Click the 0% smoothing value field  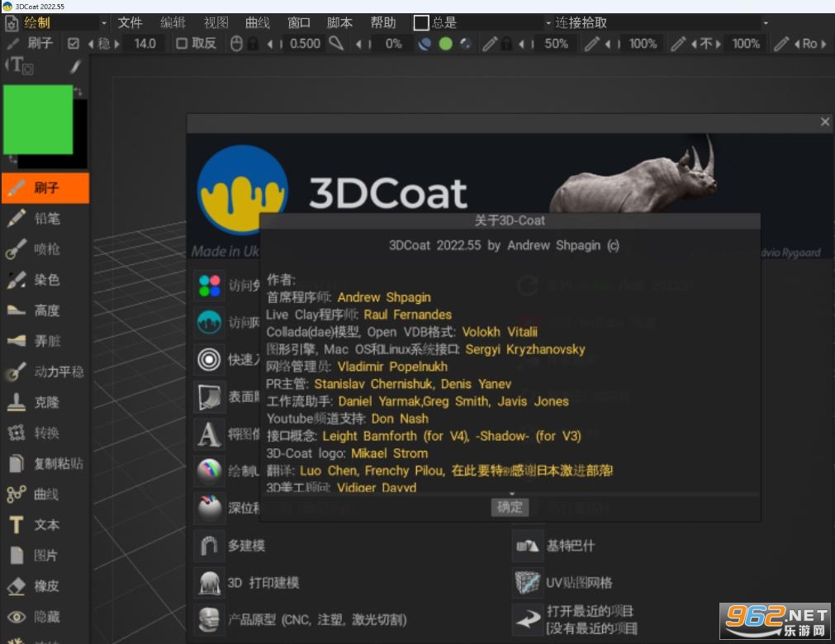pos(393,44)
